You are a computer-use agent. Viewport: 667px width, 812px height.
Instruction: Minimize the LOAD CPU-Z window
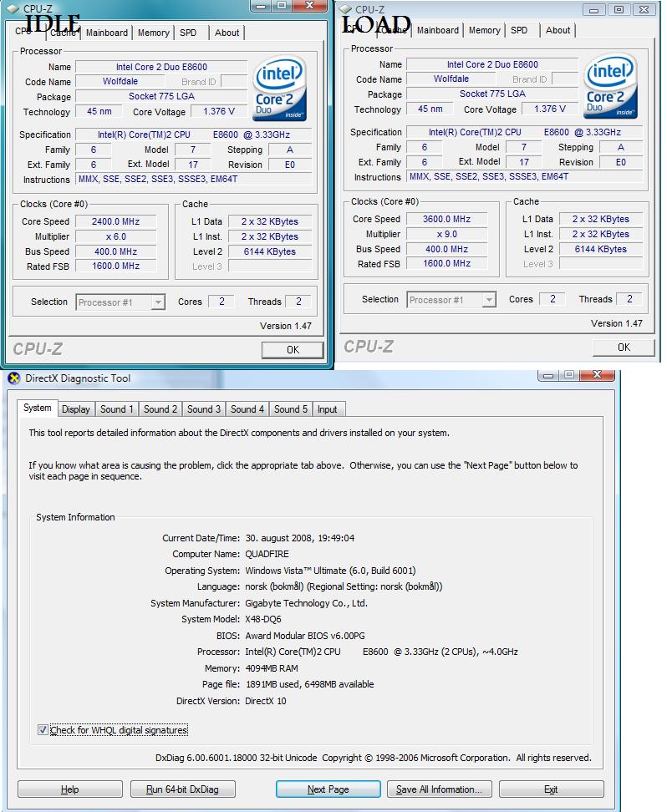(x=594, y=10)
